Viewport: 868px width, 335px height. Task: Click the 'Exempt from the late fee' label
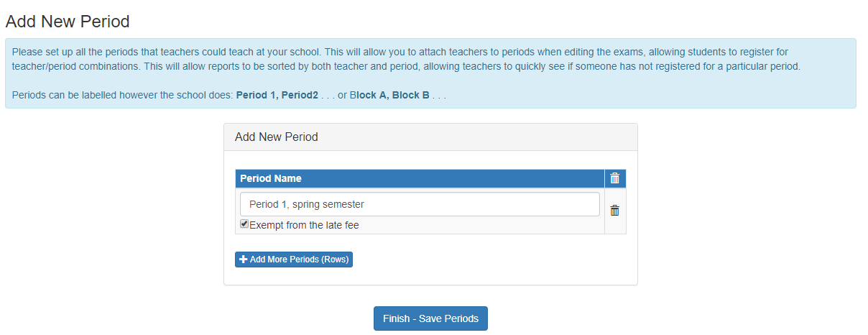pyautogui.click(x=304, y=225)
